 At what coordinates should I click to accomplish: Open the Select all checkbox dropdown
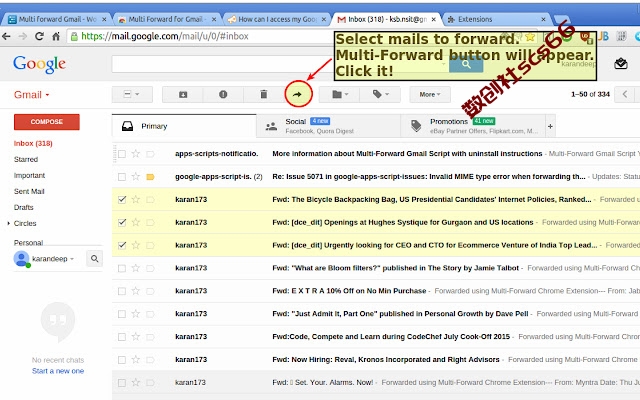click(x=132, y=94)
